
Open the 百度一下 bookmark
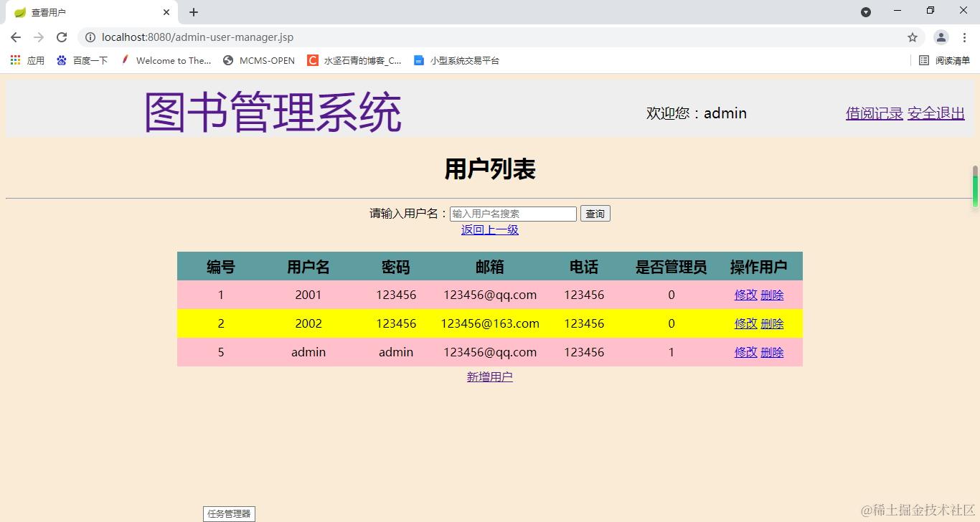pos(83,60)
